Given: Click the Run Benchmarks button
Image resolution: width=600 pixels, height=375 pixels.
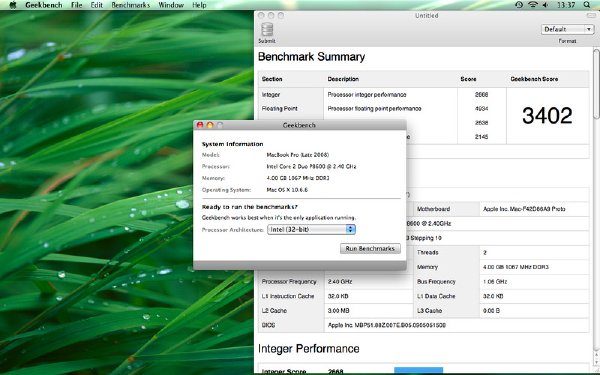Looking at the screenshot, I should [x=370, y=248].
